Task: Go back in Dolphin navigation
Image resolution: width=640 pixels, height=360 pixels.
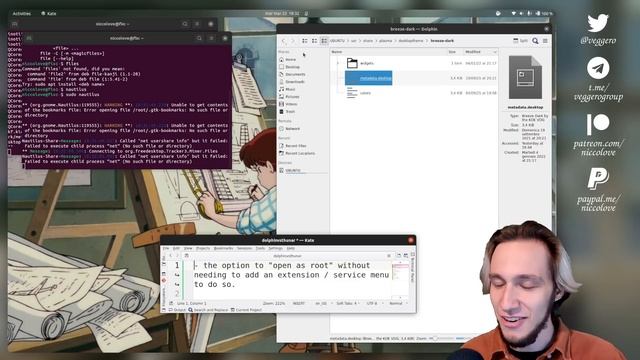Action: pyautogui.click(x=284, y=41)
